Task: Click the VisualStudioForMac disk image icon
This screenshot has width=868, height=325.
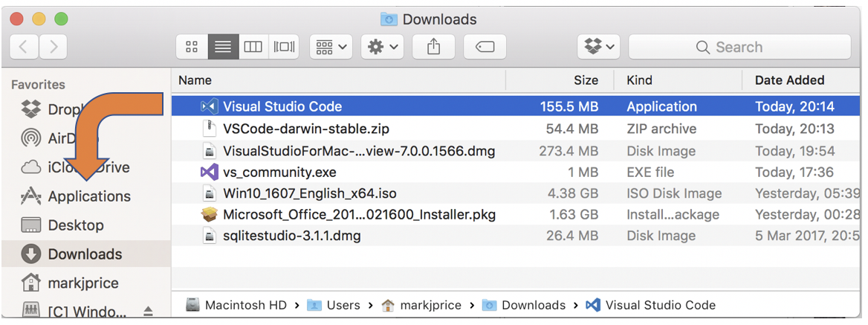Action: 209,150
